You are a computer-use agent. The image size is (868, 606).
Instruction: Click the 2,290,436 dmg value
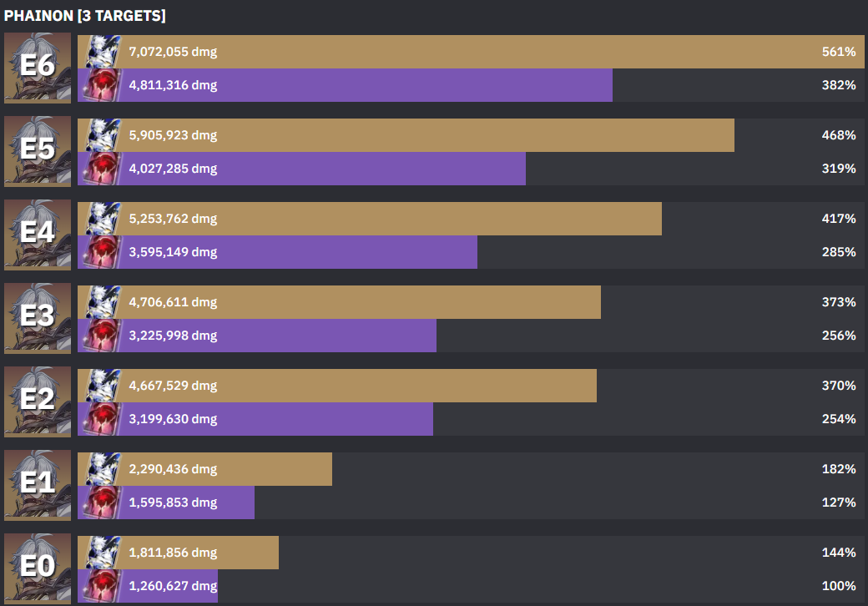pyautogui.click(x=174, y=469)
